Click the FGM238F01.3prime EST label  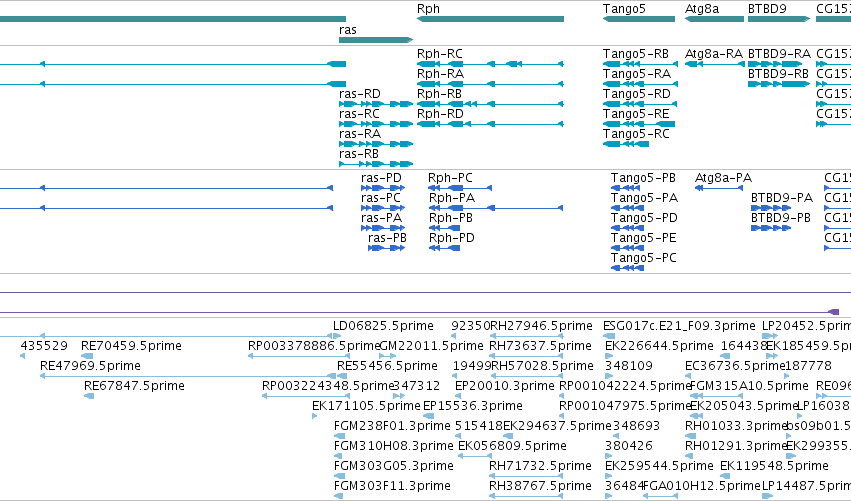coord(392,426)
